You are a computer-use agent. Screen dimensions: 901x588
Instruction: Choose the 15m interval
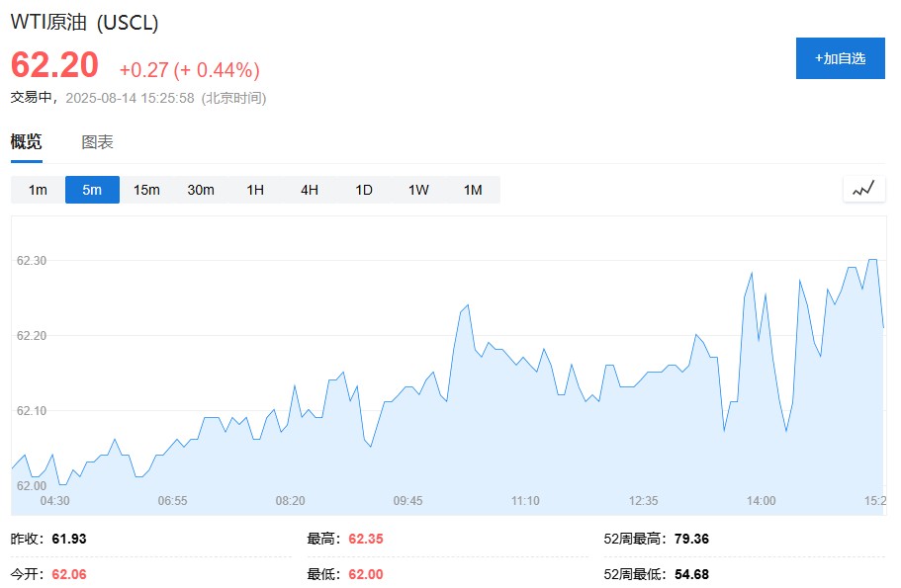(x=146, y=190)
